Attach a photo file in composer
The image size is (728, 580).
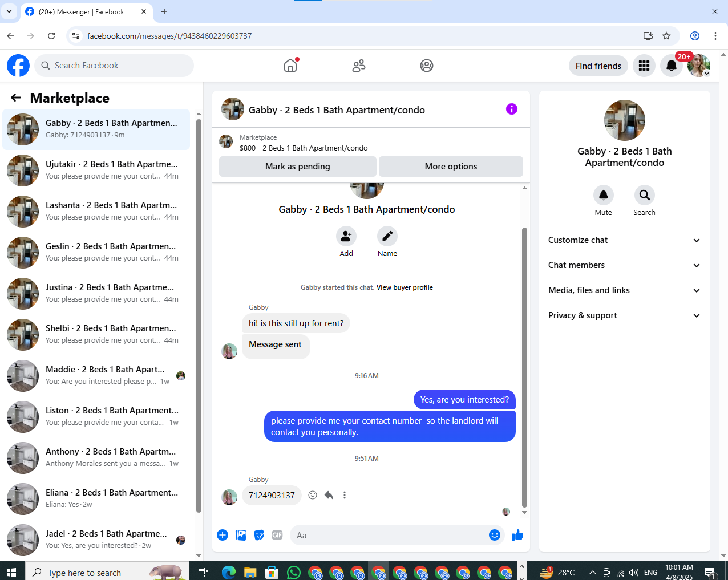click(241, 535)
